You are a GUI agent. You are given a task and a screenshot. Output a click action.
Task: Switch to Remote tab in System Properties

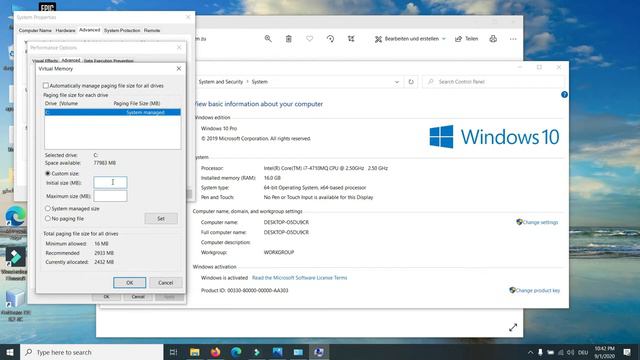point(152,30)
